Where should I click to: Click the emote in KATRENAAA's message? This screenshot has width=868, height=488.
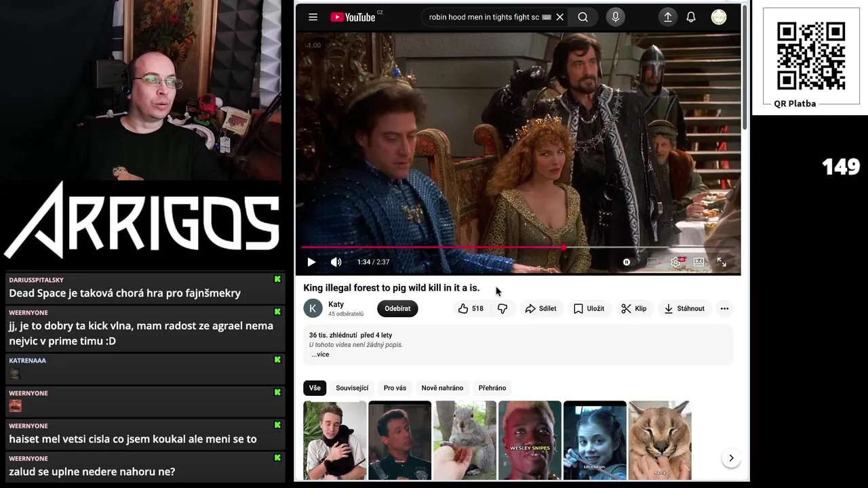coord(15,373)
